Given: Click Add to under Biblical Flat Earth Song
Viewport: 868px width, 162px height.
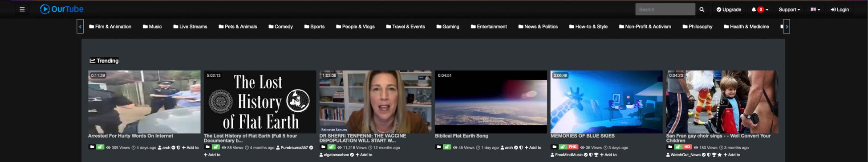Looking at the screenshot, I should click(x=533, y=147).
